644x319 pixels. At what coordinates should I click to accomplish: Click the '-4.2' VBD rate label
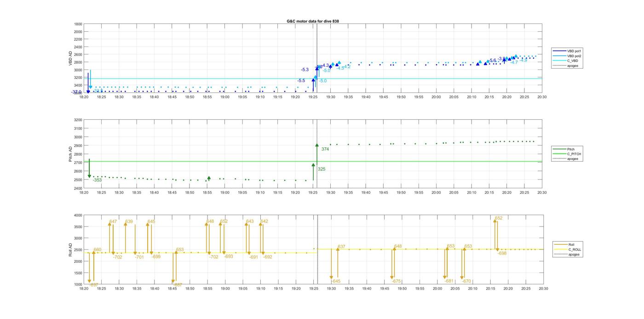(346, 67)
